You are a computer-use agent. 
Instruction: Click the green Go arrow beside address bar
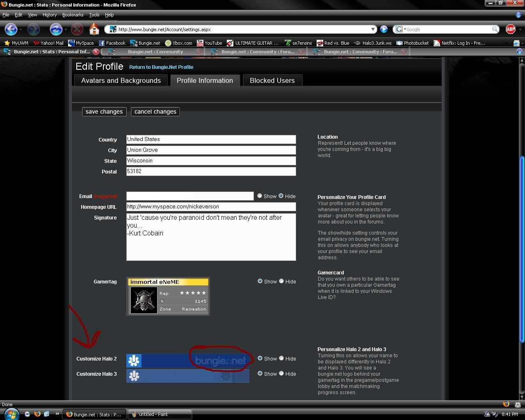tap(384, 29)
